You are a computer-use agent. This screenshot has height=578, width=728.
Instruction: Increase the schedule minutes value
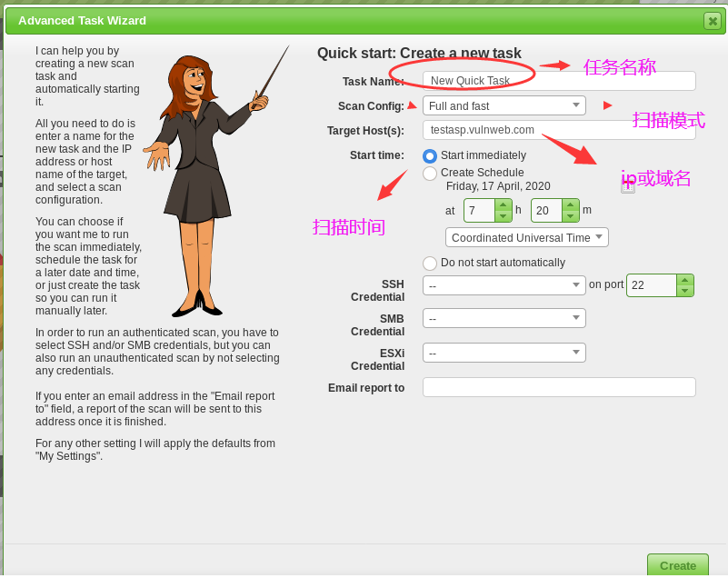tap(570, 204)
